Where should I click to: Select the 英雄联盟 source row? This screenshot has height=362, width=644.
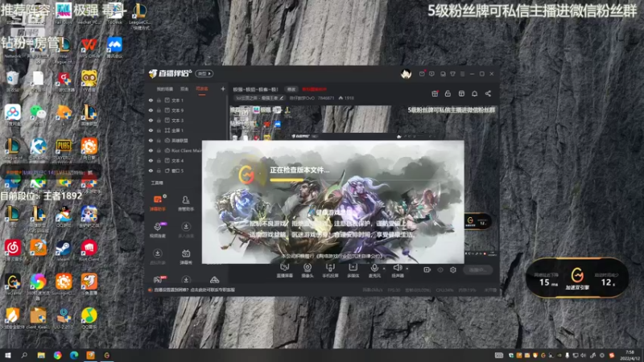point(186,140)
